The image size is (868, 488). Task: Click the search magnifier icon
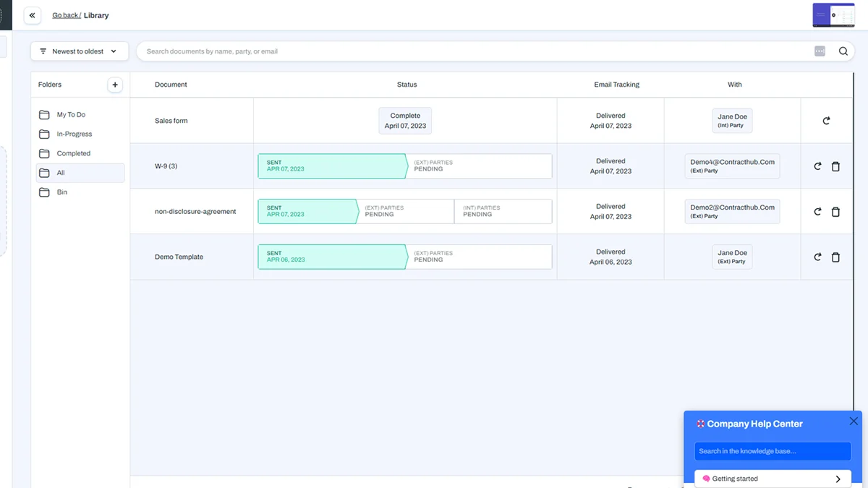pyautogui.click(x=843, y=51)
